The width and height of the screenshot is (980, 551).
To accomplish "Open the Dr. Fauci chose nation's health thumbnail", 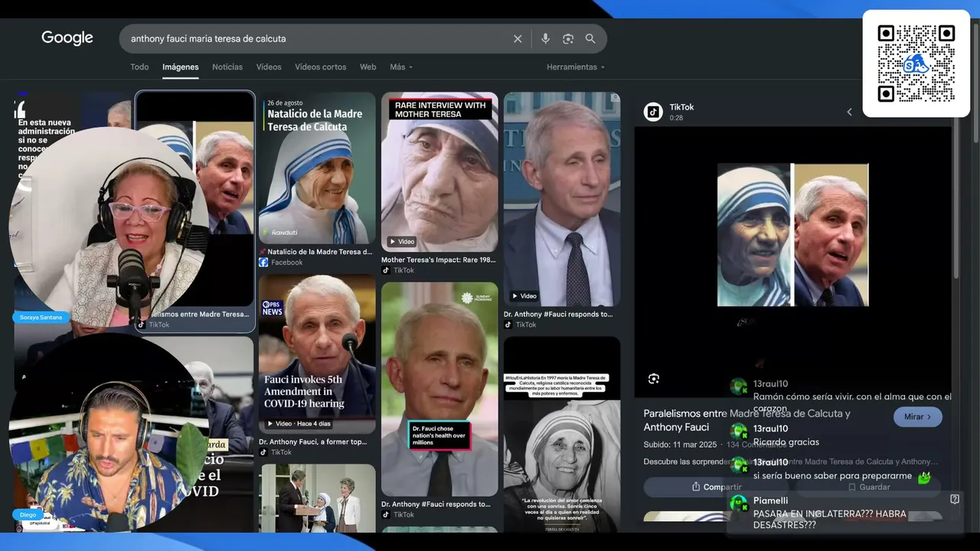I will click(x=439, y=389).
